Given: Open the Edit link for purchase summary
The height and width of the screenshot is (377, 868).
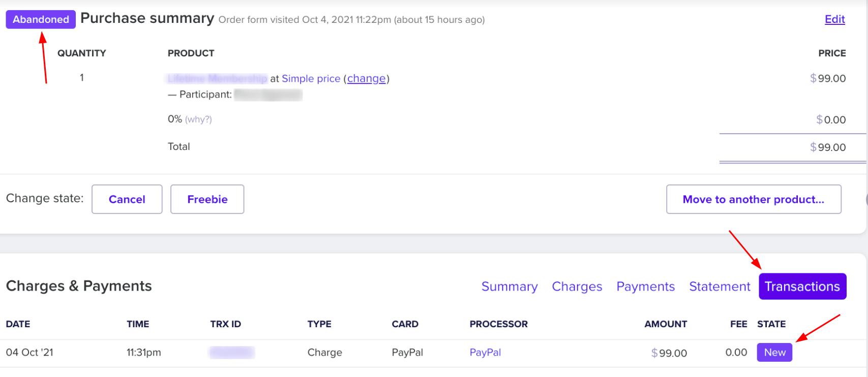Looking at the screenshot, I should tap(834, 19).
